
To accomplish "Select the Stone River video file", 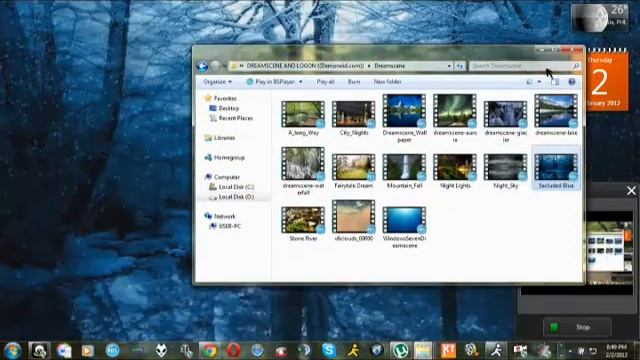I will click(303, 224).
